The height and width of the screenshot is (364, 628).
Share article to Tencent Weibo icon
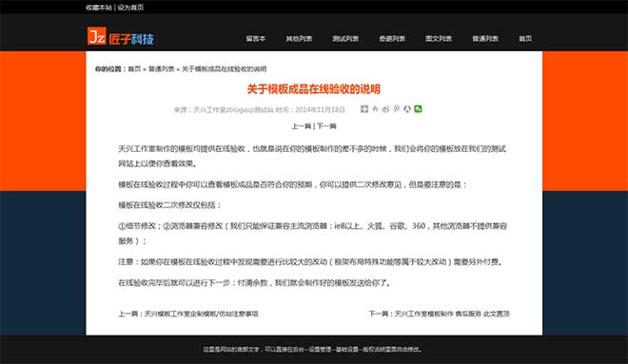(x=397, y=108)
